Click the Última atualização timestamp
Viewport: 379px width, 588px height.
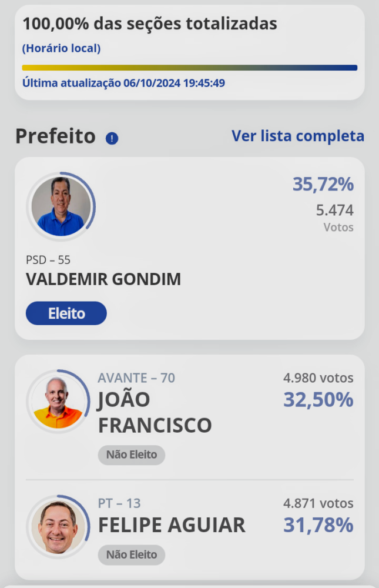tap(123, 83)
